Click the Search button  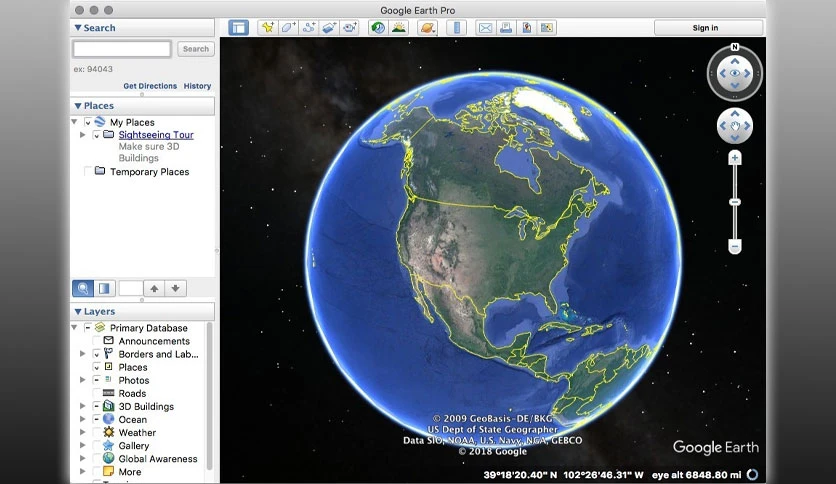pyautogui.click(x=196, y=49)
